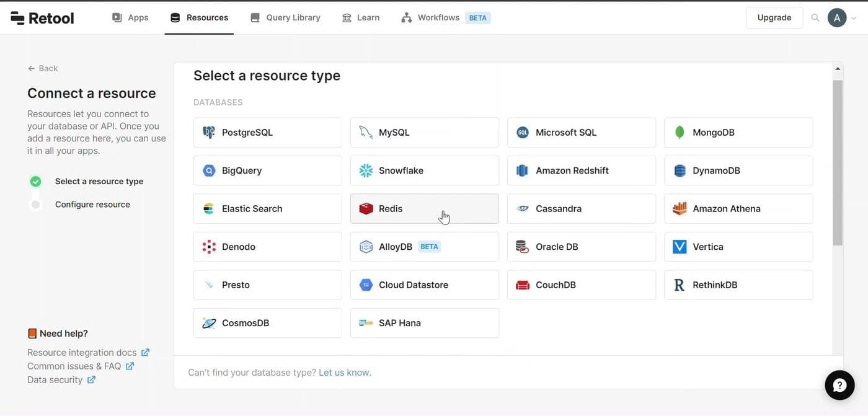Click the Configure resource step

tap(92, 205)
